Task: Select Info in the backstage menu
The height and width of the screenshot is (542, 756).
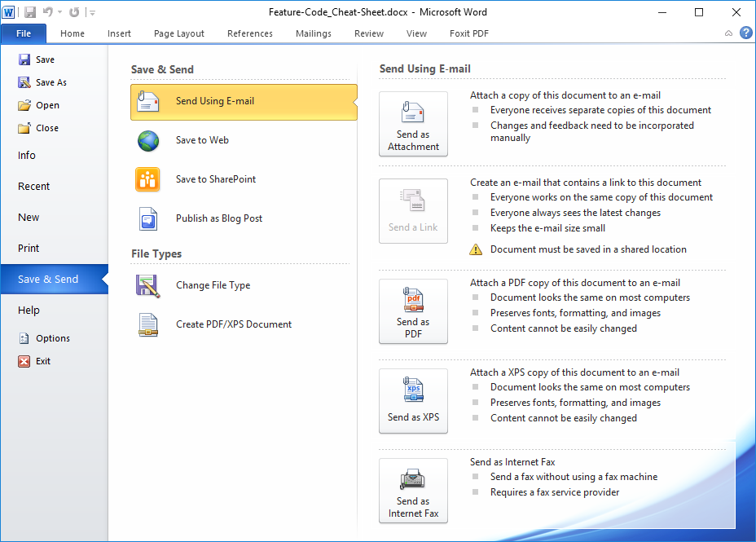Action: click(x=27, y=156)
